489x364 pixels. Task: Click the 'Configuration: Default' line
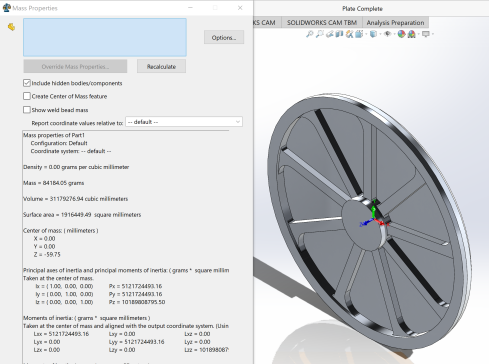click(x=59, y=143)
